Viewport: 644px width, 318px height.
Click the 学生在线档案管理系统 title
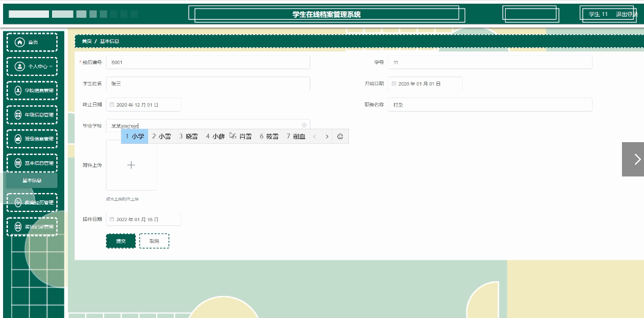326,14
